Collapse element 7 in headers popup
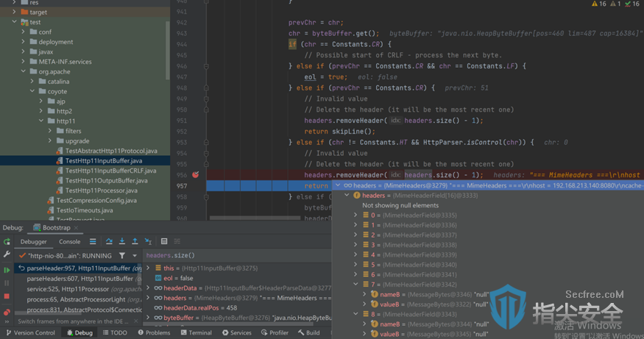 click(x=355, y=285)
